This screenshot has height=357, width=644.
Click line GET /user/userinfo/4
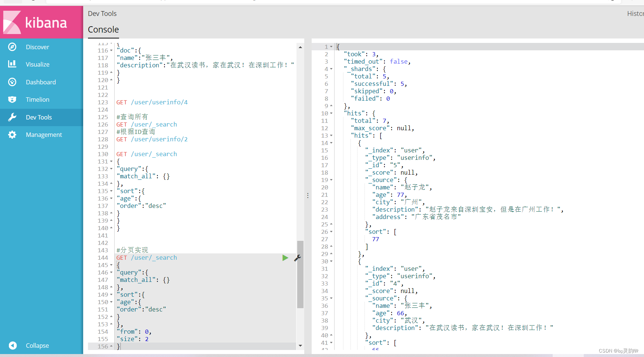tap(152, 102)
